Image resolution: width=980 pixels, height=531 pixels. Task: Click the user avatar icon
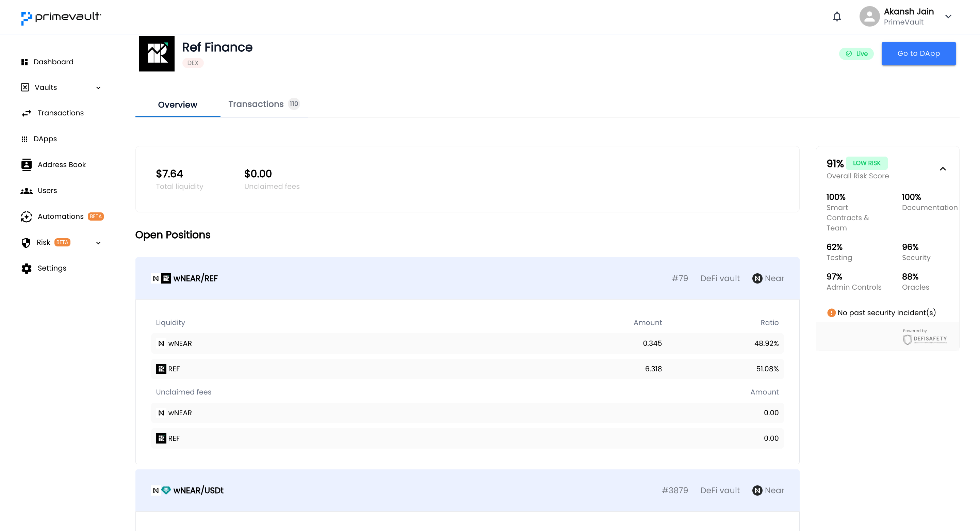tap(869, 16)
